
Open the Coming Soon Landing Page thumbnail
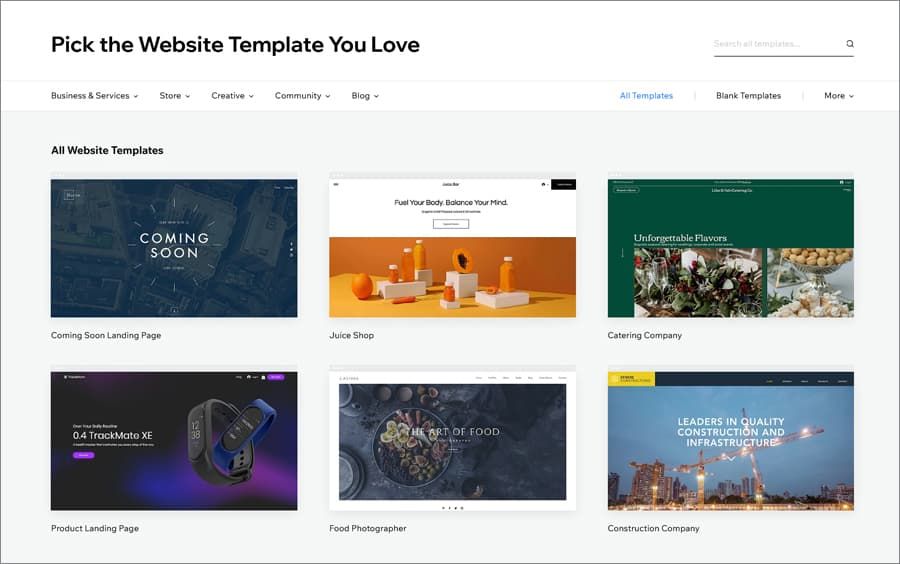pyautogui.click(x=174, y=248)
